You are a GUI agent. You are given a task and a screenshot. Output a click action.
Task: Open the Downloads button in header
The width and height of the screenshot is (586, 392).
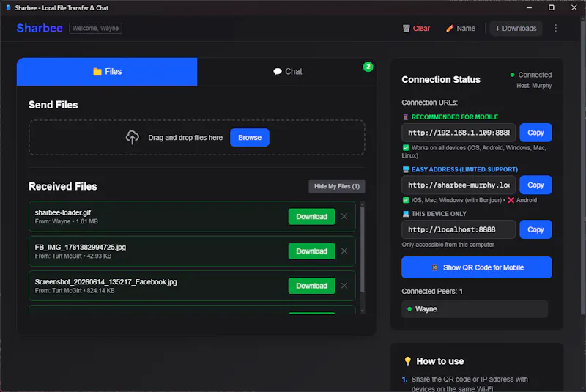point(516,29)
